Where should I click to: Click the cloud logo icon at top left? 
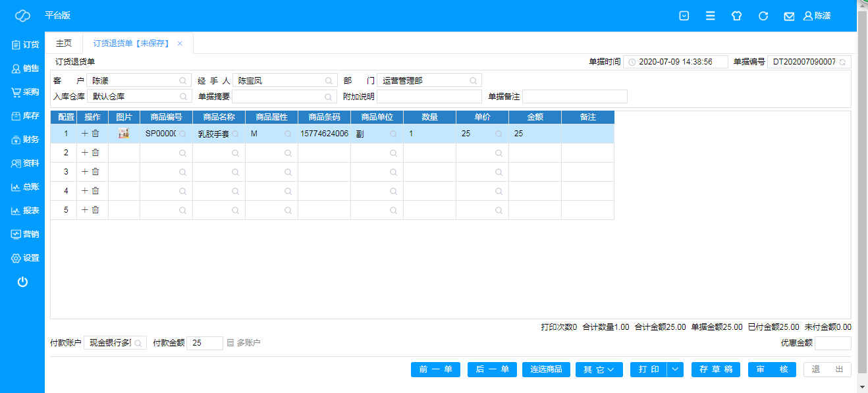click(22, 16)
